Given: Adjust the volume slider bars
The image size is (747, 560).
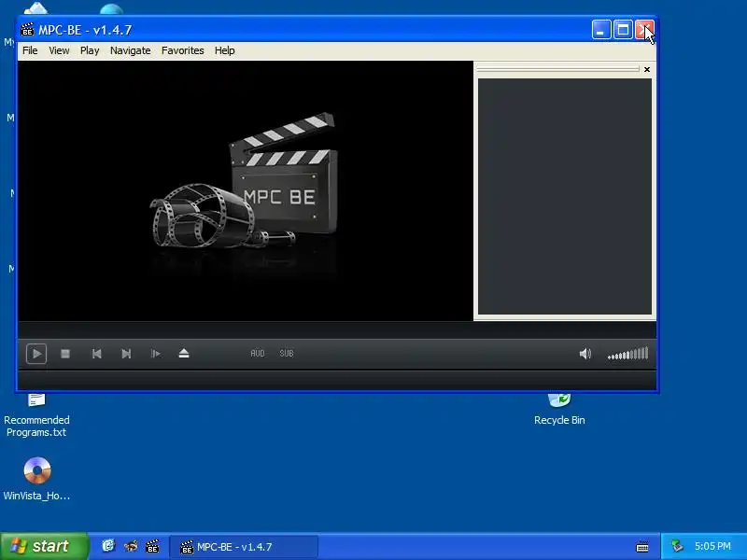Looking at the screenshot, I should tap(627, 354).
